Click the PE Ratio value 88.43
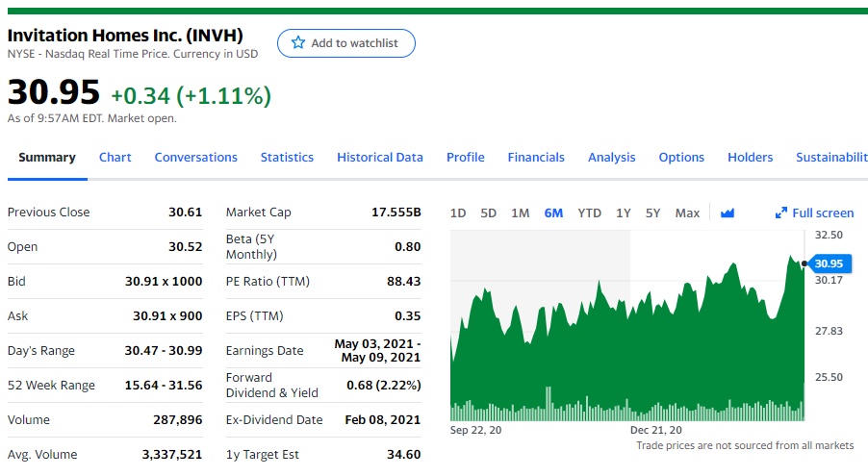Viewport: 868px width, 476px height. (403, 281)
